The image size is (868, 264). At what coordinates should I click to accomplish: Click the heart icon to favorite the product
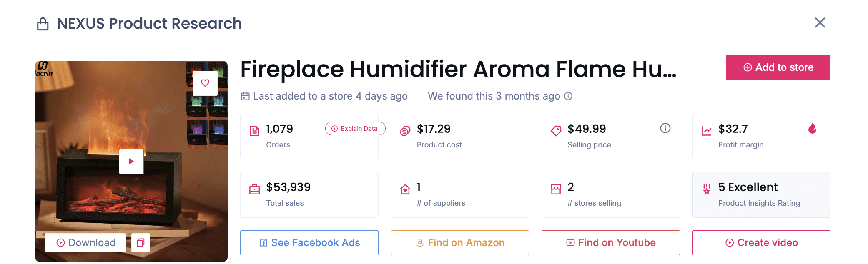click(205, 83)
